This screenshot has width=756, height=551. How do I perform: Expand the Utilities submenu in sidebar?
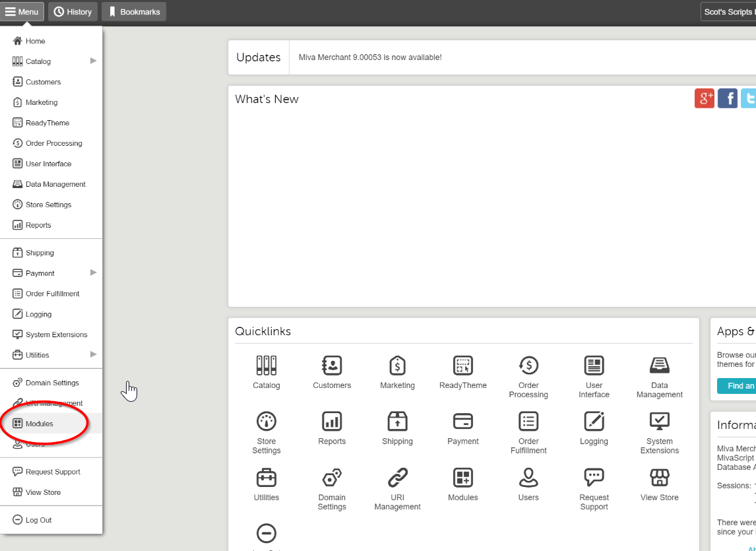point(93,354)
